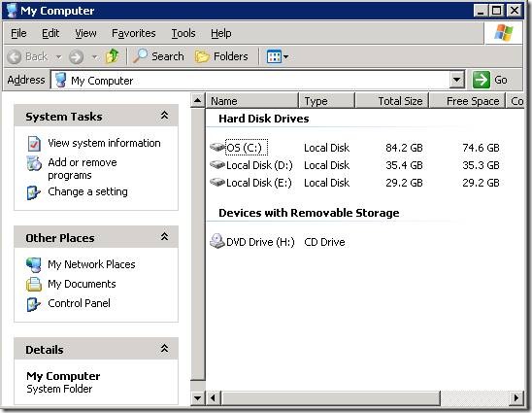Select the Local Disk (E:) drive icon

[217, 183]
